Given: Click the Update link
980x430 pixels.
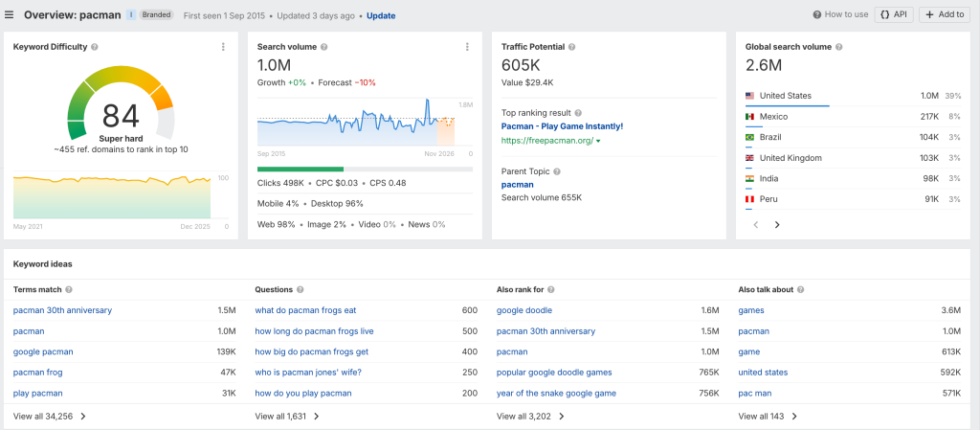Looking at the screenshot, I should coord(381,15).
